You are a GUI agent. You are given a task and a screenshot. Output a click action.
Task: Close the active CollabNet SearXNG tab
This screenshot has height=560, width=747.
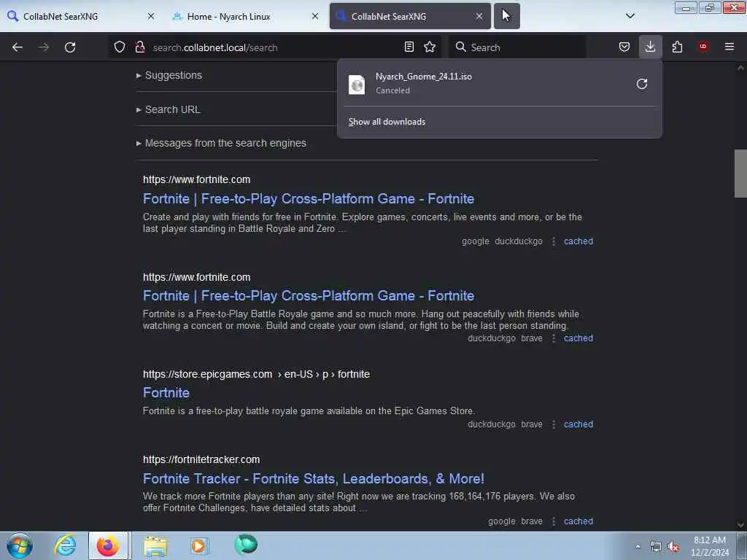click(x=479, y=16)
